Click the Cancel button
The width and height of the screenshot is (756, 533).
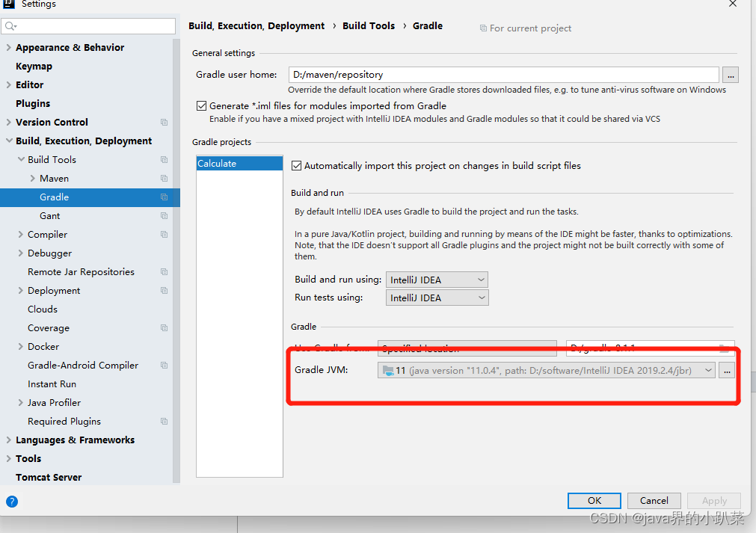pos(654,501)
